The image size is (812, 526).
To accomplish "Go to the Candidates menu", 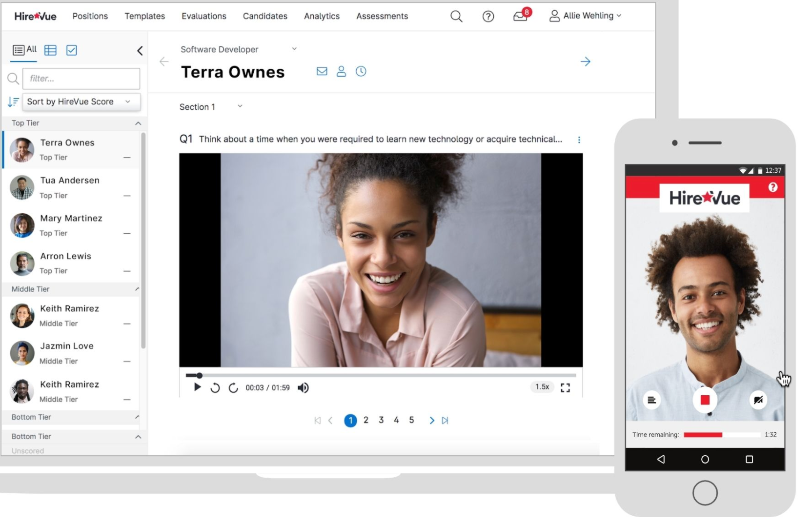I will [265, 16].
